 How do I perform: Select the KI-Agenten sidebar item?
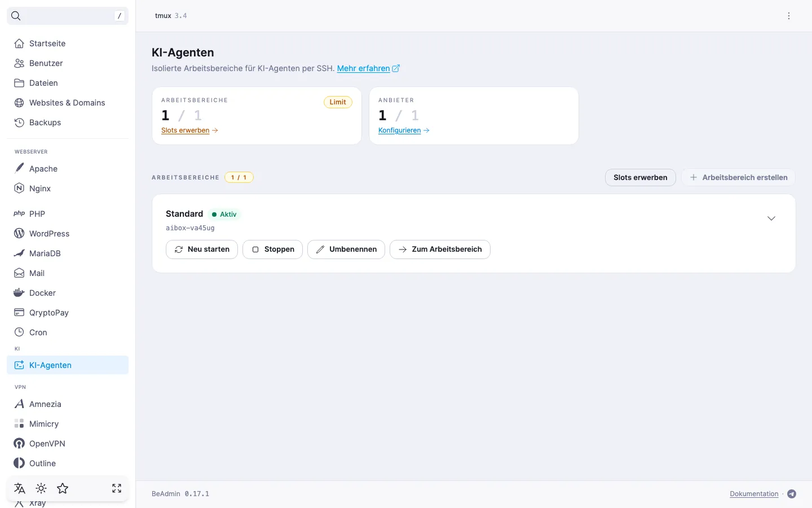[68, 365]
